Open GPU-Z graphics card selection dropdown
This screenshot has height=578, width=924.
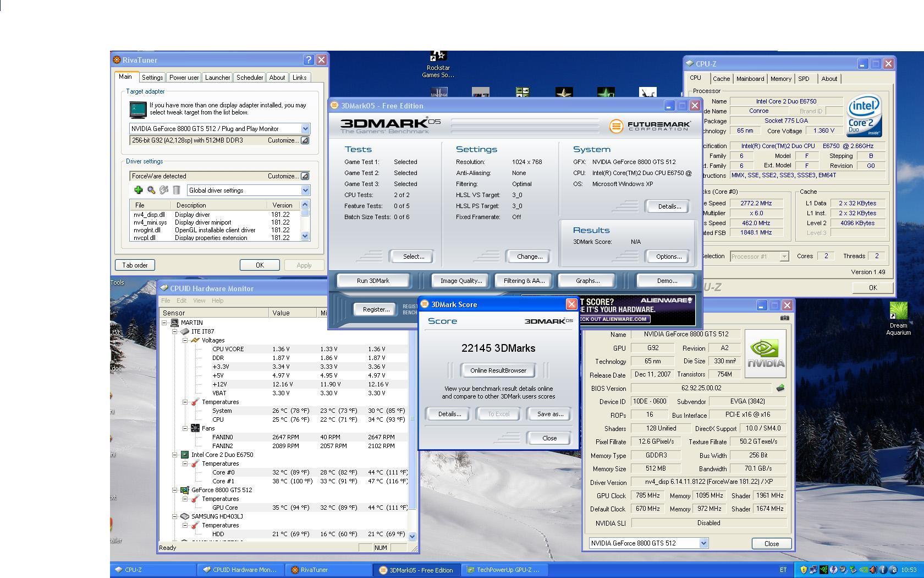[x=703, y=543]
